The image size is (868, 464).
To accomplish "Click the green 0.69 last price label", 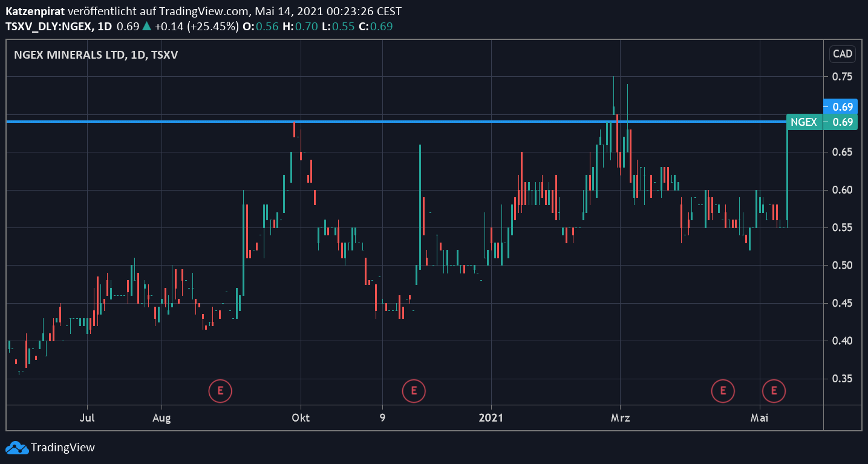I will (841, 122).
